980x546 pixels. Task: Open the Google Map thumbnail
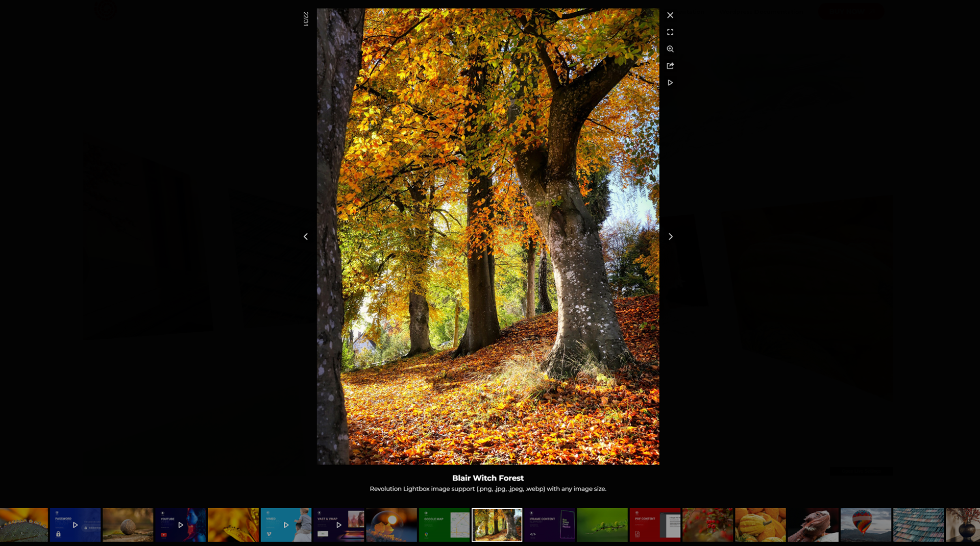(x=444, y=525)
